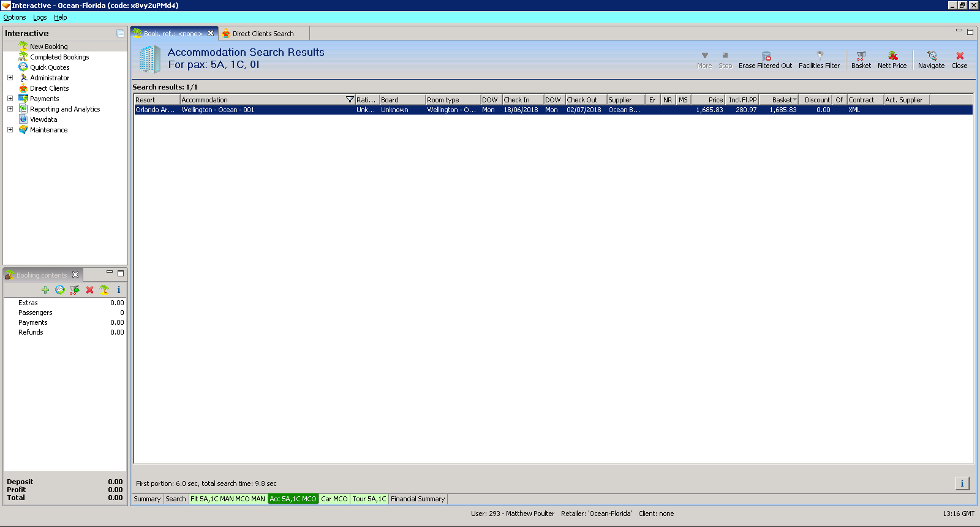
Task: Open the Options menu
Action: pyautogui.click(x=15, y=17)
